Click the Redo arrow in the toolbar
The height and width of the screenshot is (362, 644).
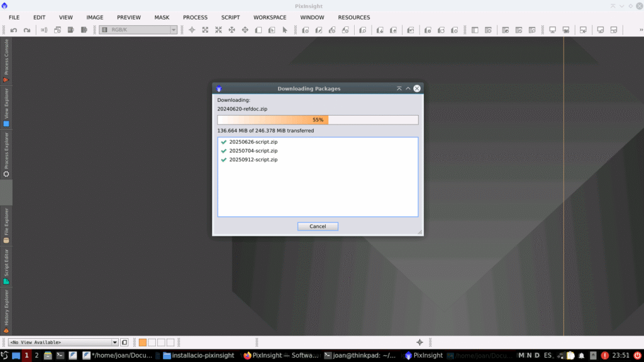26,30
